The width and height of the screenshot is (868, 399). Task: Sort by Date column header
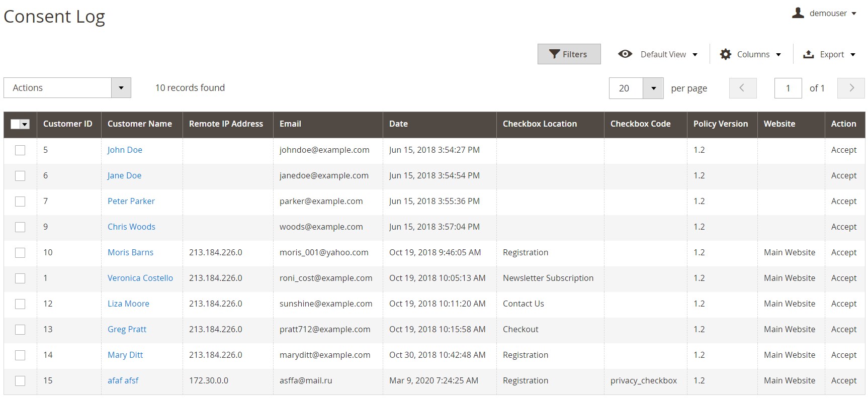point(440,124)
